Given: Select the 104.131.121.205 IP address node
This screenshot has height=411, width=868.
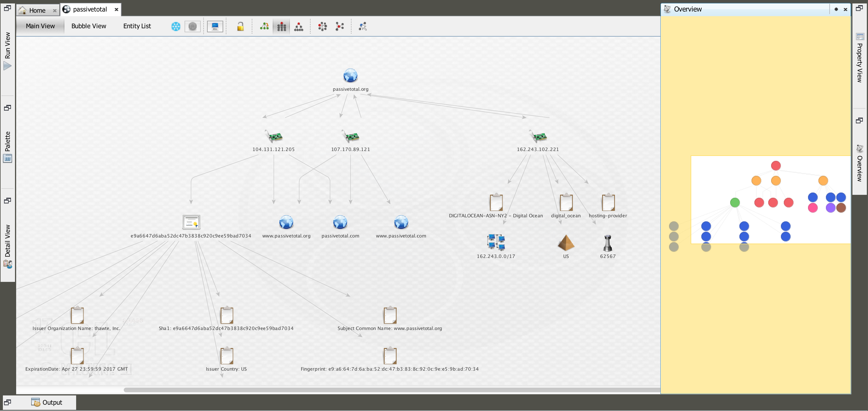Looking at the screenshot, I should [274, 140].
